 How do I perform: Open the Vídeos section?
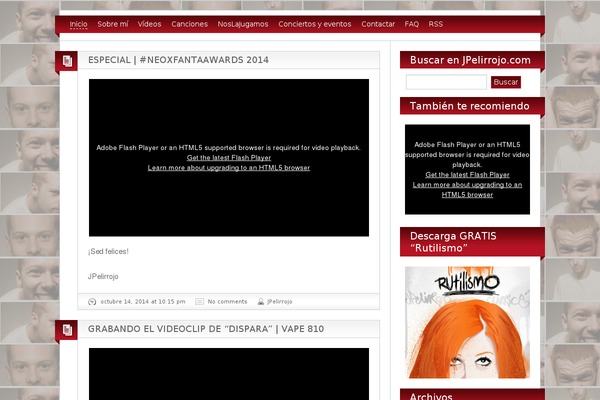150,24
